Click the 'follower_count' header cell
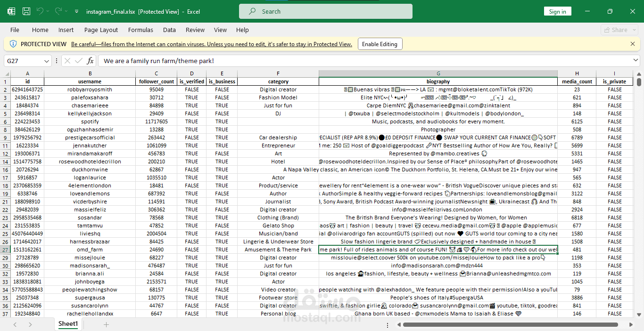This screenshot has width=644, height=331. (x=157, y=81)
